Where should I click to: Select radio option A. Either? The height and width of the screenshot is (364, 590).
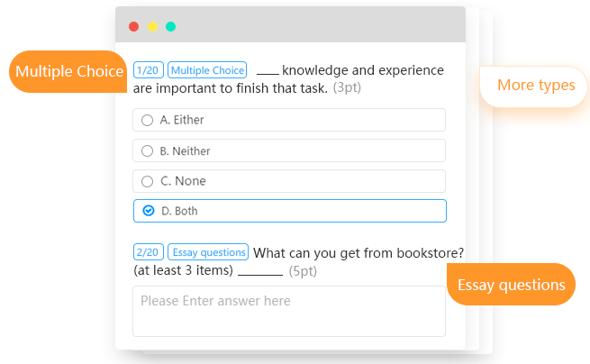coord(148,120)
